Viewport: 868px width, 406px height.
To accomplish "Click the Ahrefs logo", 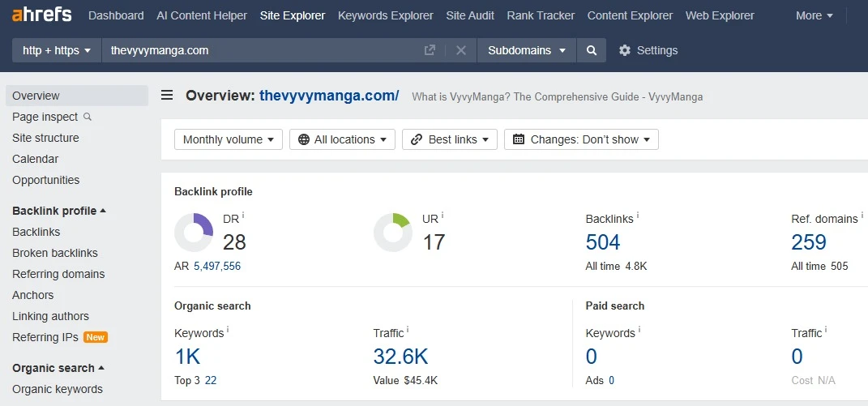I will coord(41,15).
